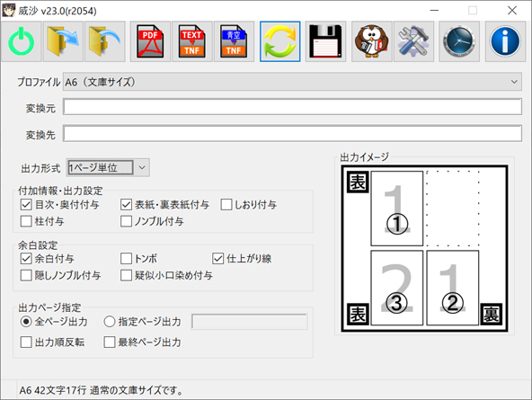Click the floppy disk save icon
Screen dimensions: 532x400
pyautogui.click(x=325, y=41)
